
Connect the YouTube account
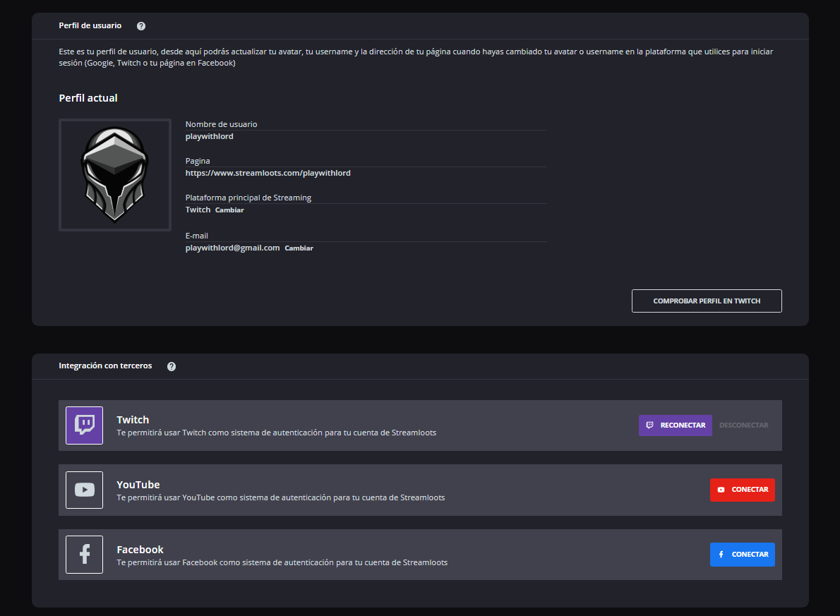(x=742, y=490)
